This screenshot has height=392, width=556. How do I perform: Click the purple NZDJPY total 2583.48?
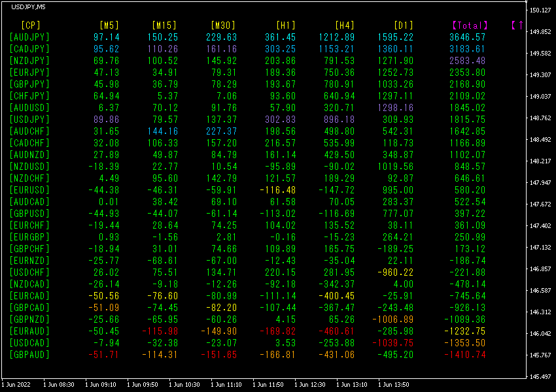pyautogui.click(x=467, y=61)
